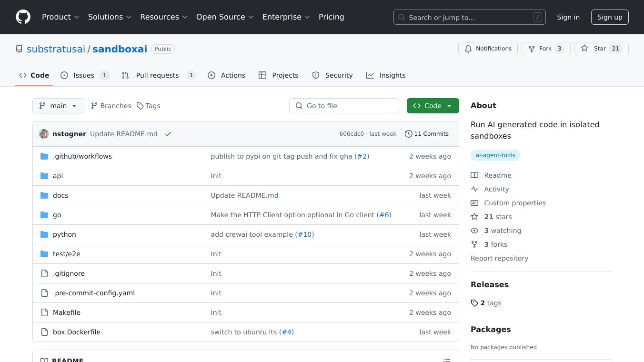Open the green Code dropdown button
Viewport: 644px width, 362px height.
(433, 106)
